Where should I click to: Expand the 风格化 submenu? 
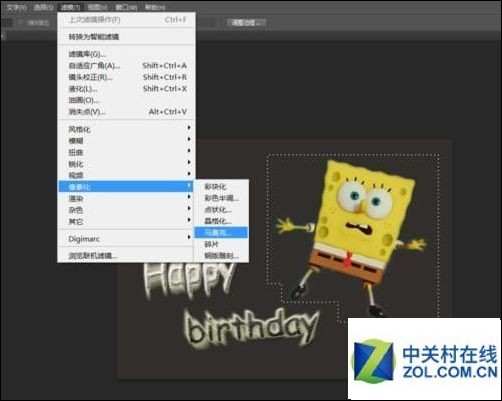pos(126,129)
